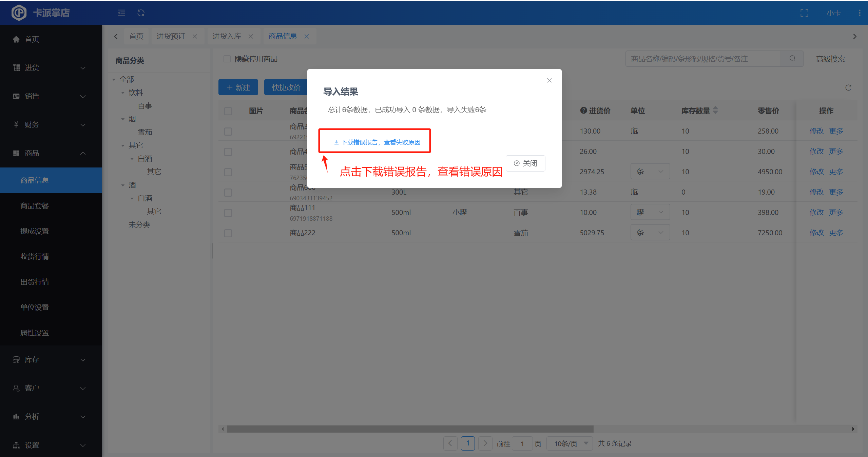Click the sidebar collapse menu icon

tap(121, 13)
